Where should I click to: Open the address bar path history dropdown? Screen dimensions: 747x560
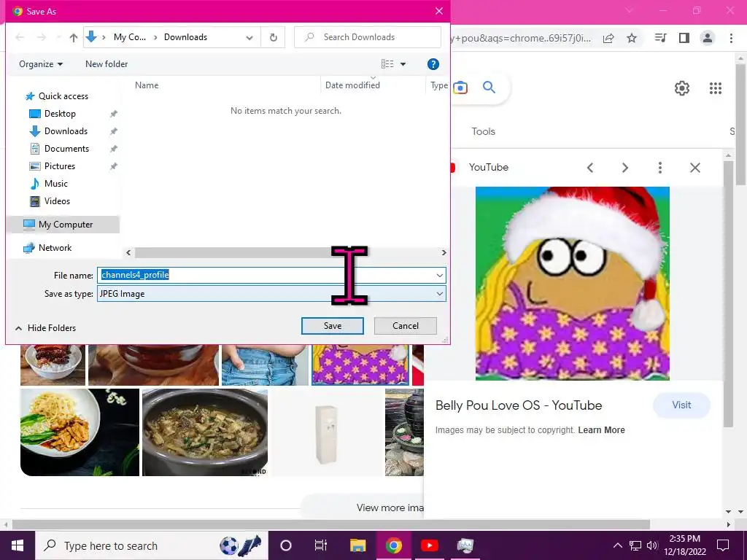click(x=249, y=38)
